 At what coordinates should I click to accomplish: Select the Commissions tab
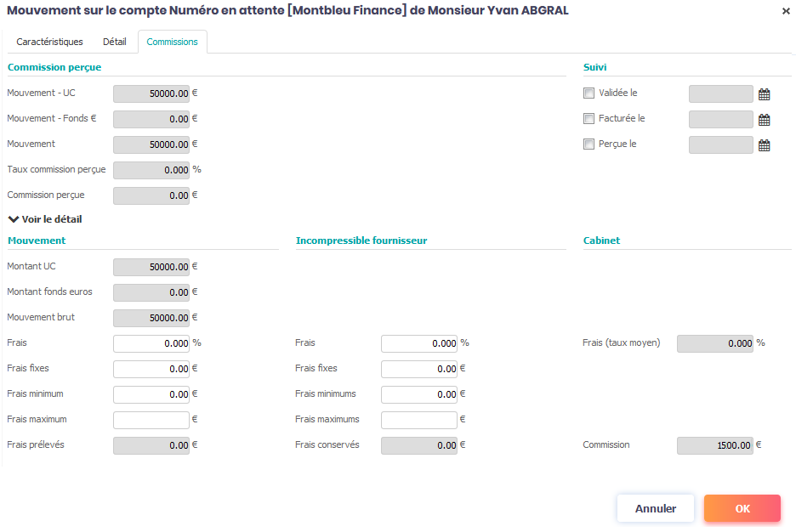pos(172,42)
